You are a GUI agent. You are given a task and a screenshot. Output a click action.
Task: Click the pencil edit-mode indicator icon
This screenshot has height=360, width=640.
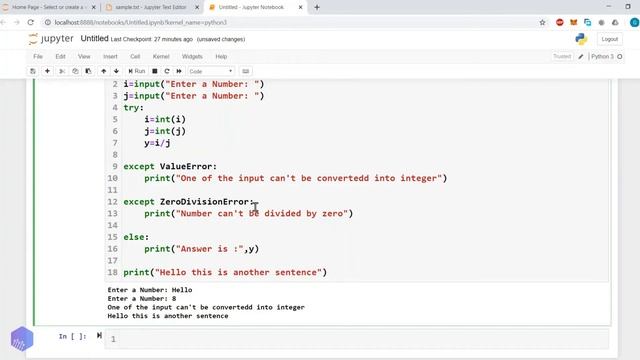[581, 57]
